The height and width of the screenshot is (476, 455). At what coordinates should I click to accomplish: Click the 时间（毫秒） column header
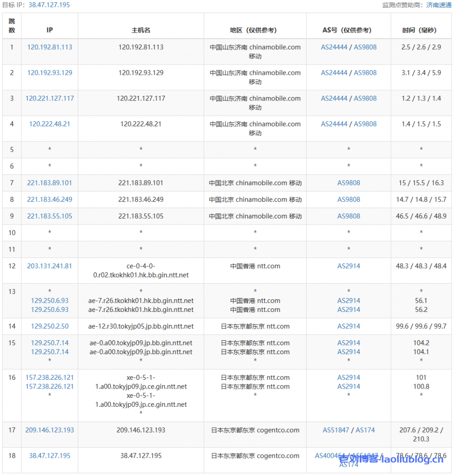point(420,30)
